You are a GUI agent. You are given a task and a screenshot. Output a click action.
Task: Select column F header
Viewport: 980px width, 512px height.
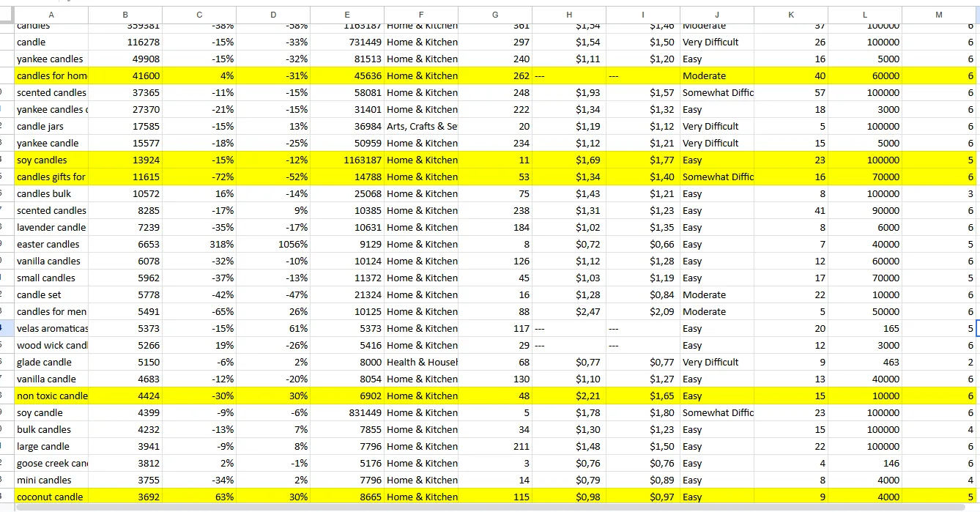(421, 15)
